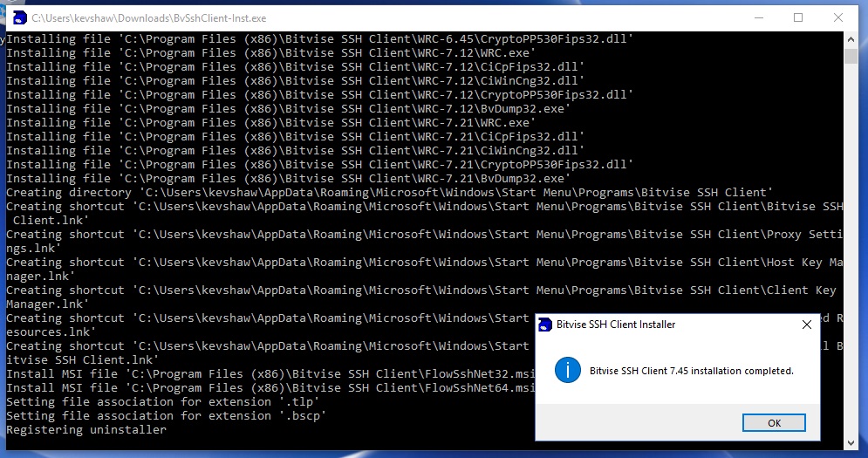The width and height of the screenshot is (868, 458).
Task: Click the console title bar path text
Action: (149, 17)
